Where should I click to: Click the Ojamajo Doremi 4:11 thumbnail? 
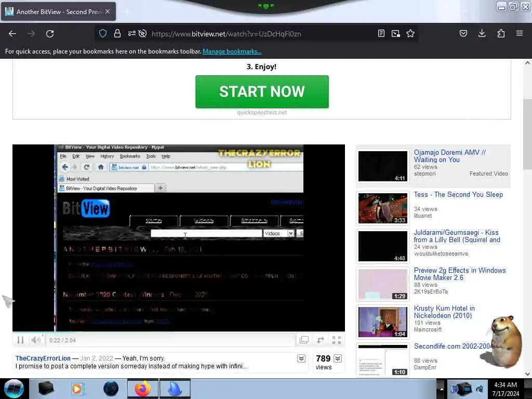point(383,166)
